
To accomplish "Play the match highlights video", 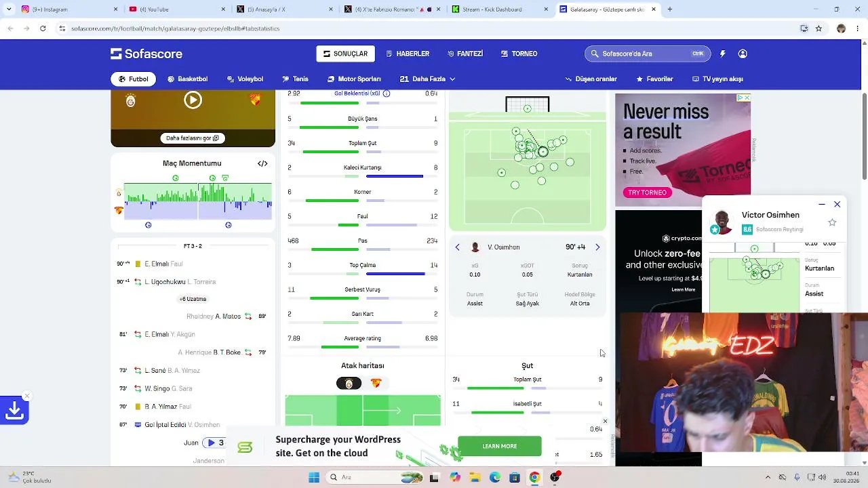I will tap(193, 100).
